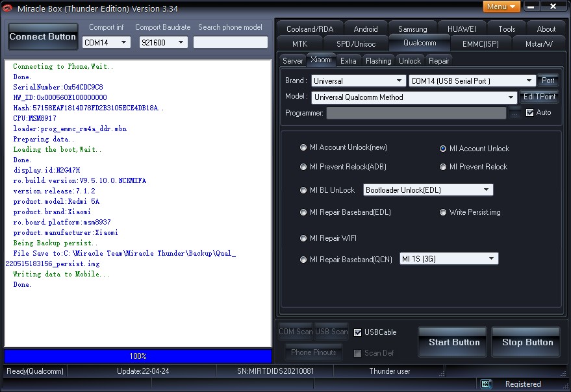Open the Unlock sub-tab
The width and height of the screenshot is (571, 392).
pyautogui.click(x=410, y=61)
